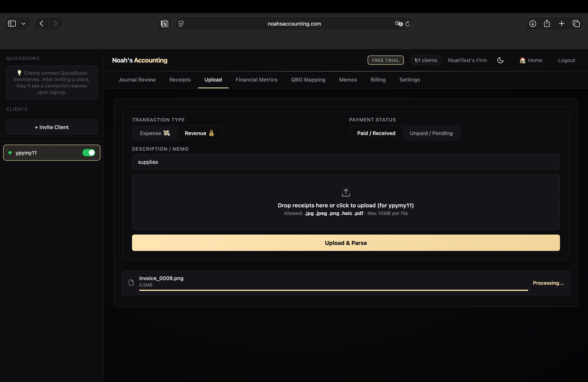
Task: Click the invoice upload progress bar
Action: pyautogui.click(x=334, y=290)
